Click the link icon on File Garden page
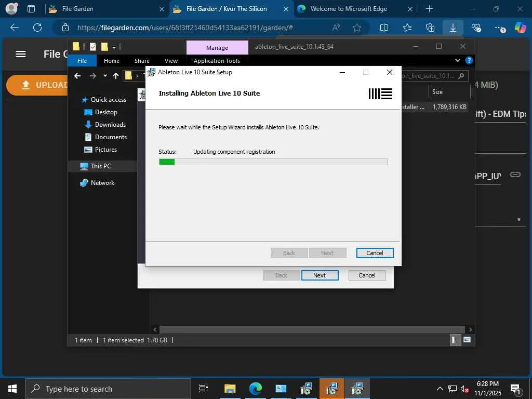 (x=515, y=175)
